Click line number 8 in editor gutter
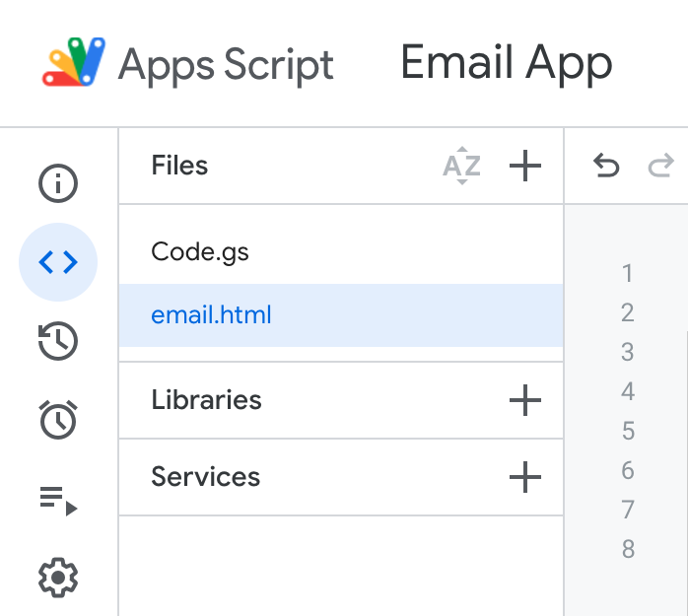The image size is (688, 616). [628, 549]
